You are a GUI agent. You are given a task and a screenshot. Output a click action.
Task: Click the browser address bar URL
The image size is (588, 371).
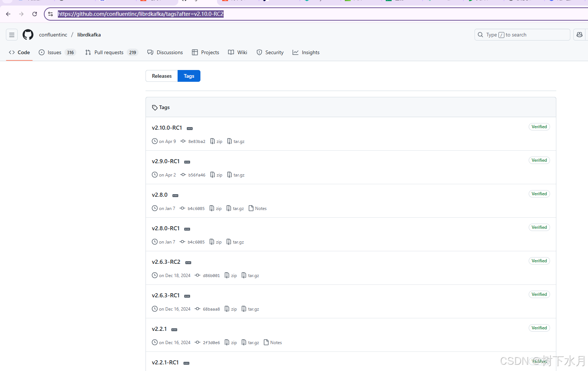(141, 14)
